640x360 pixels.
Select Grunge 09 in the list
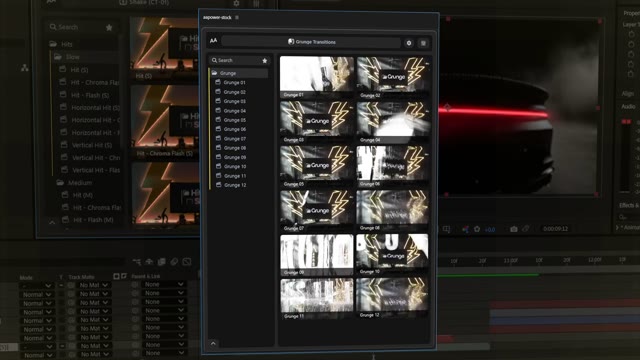click(x=231, y=157)
